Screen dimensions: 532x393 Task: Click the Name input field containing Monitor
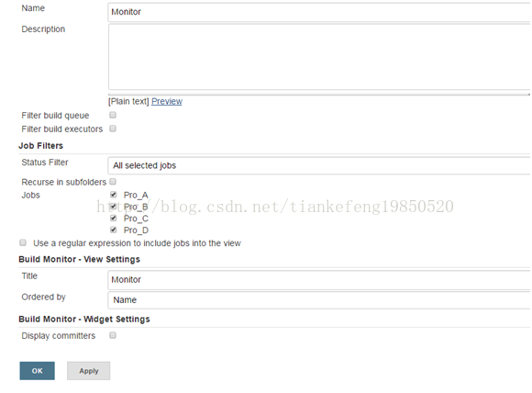tap(319, 12)
